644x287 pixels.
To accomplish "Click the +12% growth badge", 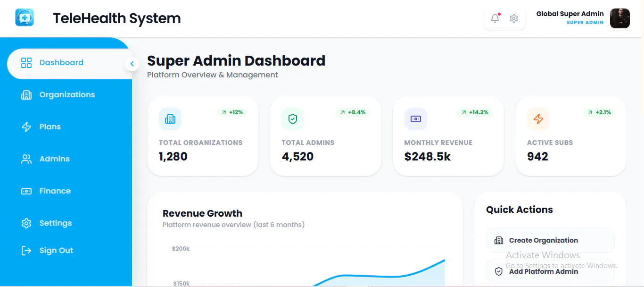I will pyautogui.click(x=232, y=112).
